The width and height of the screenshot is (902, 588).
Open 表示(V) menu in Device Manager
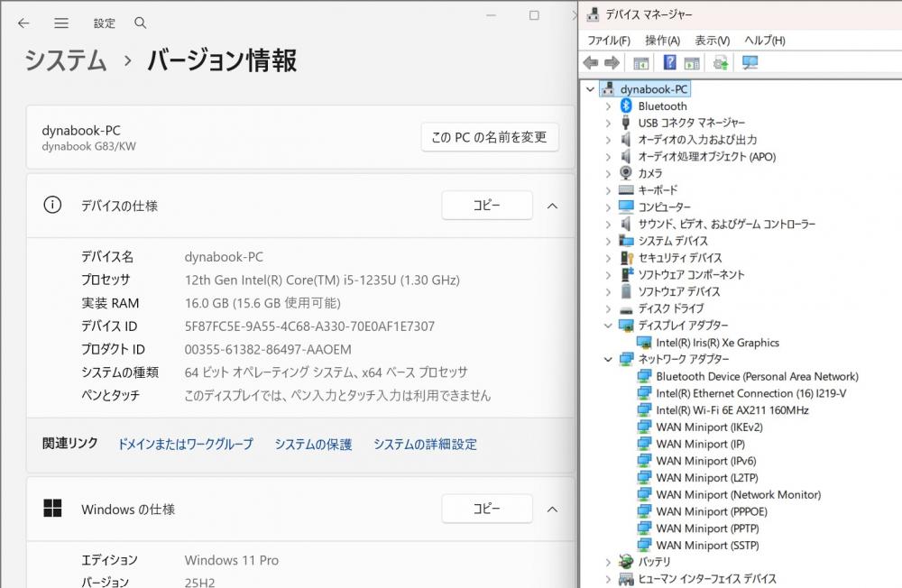tap(713, 41)
